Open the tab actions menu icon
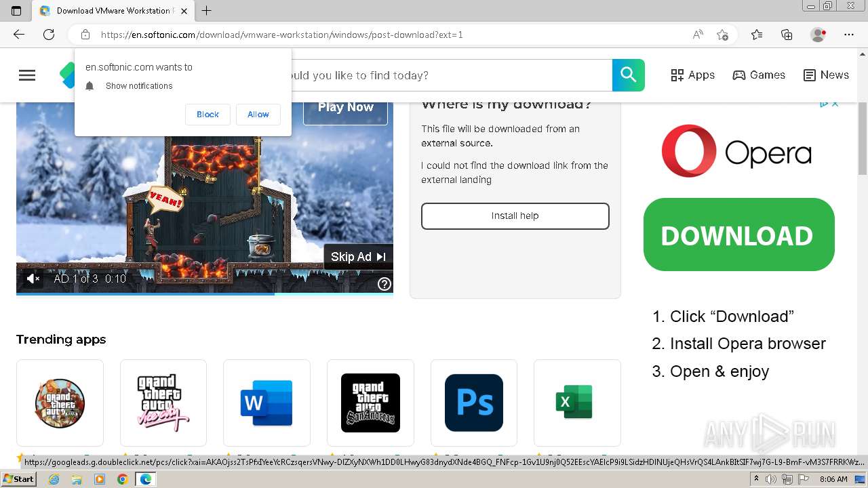The width and height of the screenshot is (868, 488). point(16,10)
